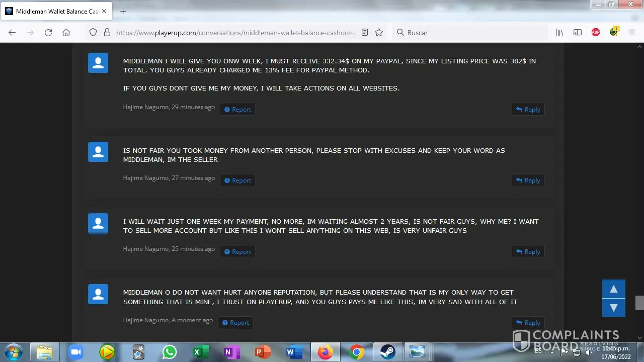Report the message posted 25 minutes ago
This screenshot has width=644, height=362.
(237, 251)
